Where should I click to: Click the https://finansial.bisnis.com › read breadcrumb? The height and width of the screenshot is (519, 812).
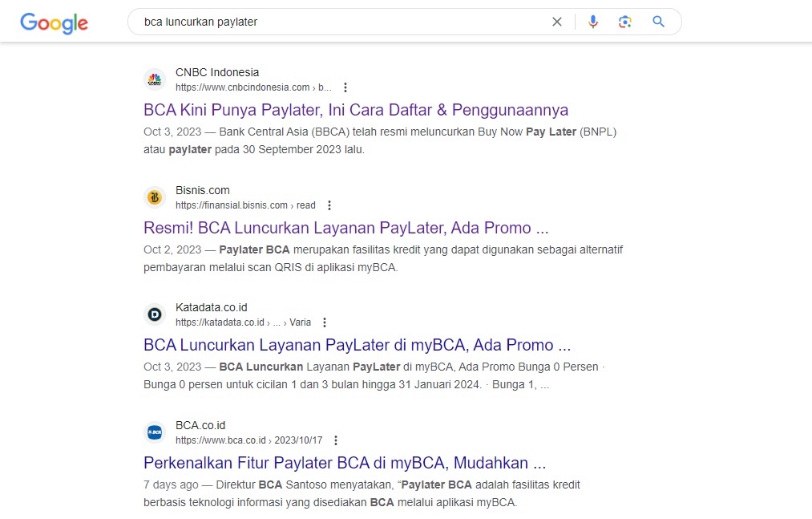(x=245, y=205)
